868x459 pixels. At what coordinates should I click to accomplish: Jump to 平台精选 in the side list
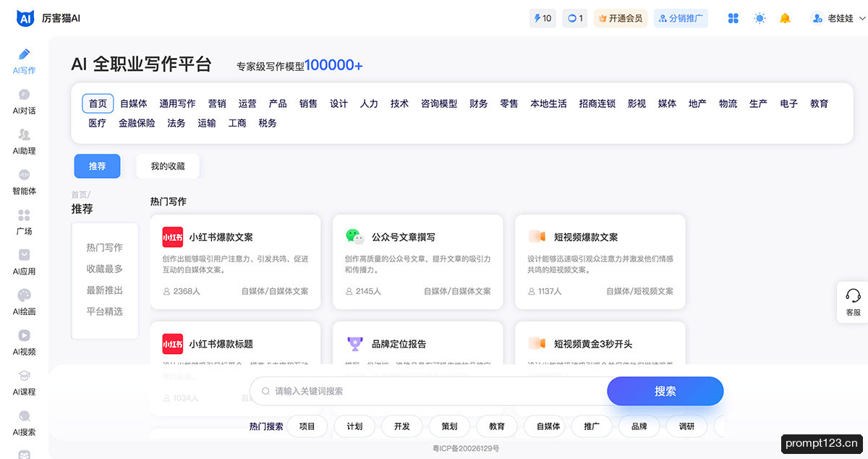pos(105,311)
